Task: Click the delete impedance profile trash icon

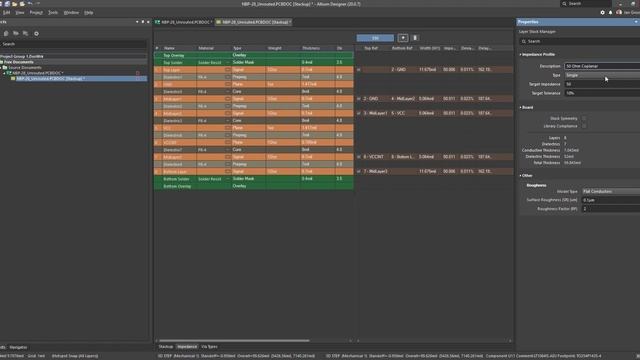Action: (415, 38)
